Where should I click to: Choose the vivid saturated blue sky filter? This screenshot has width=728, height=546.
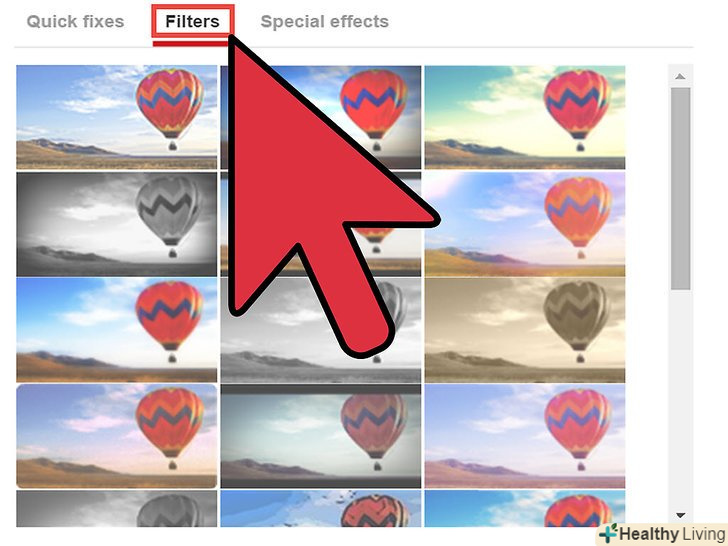click(117, 330)
